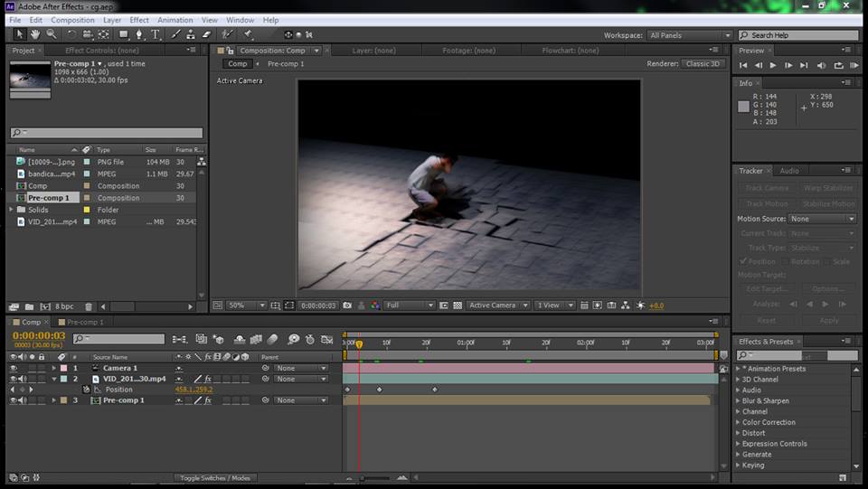The width and height of the screenshot is (868, 489).
Task: Select the Zoom magnifier tool
Action: (x=51, y=34)
